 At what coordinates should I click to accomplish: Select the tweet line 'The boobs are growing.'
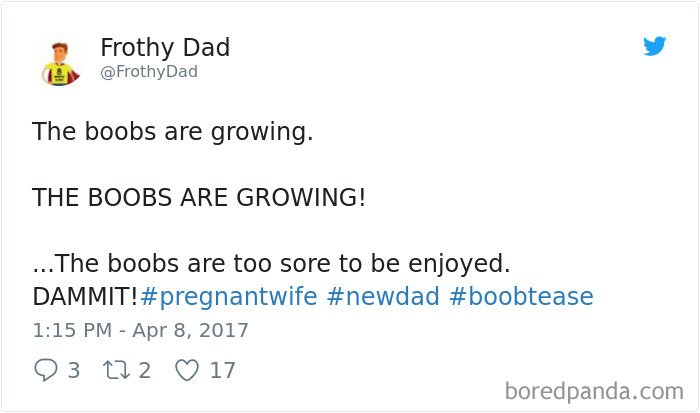pos(172,132)
